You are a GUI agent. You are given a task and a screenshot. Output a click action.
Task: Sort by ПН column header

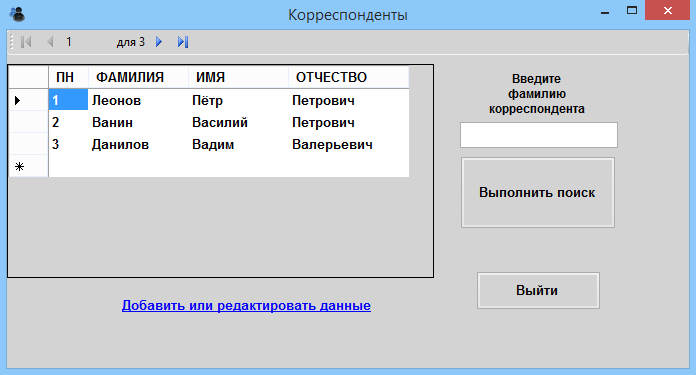(x=68, y=77)
